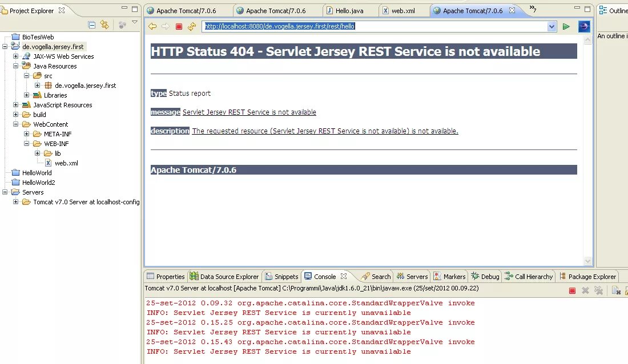628x364 pixels.
Task: Select the URL address field
Action: (x=375, y=26)
